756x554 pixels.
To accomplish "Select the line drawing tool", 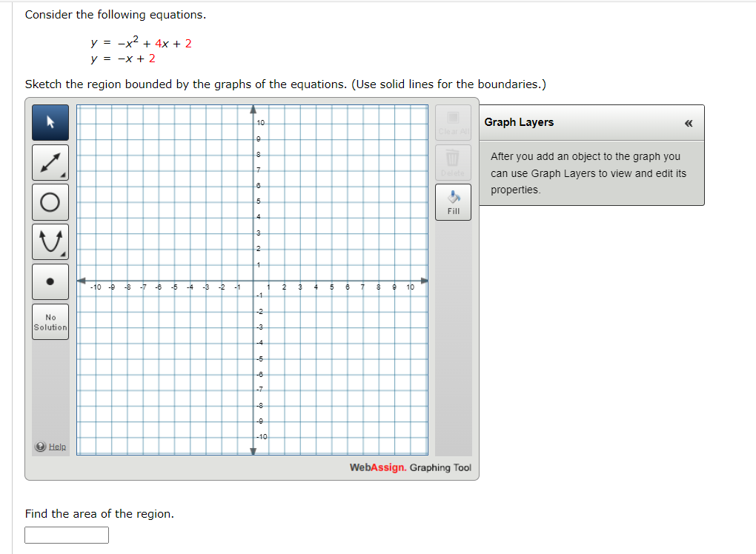I will [x=50, y=161].
